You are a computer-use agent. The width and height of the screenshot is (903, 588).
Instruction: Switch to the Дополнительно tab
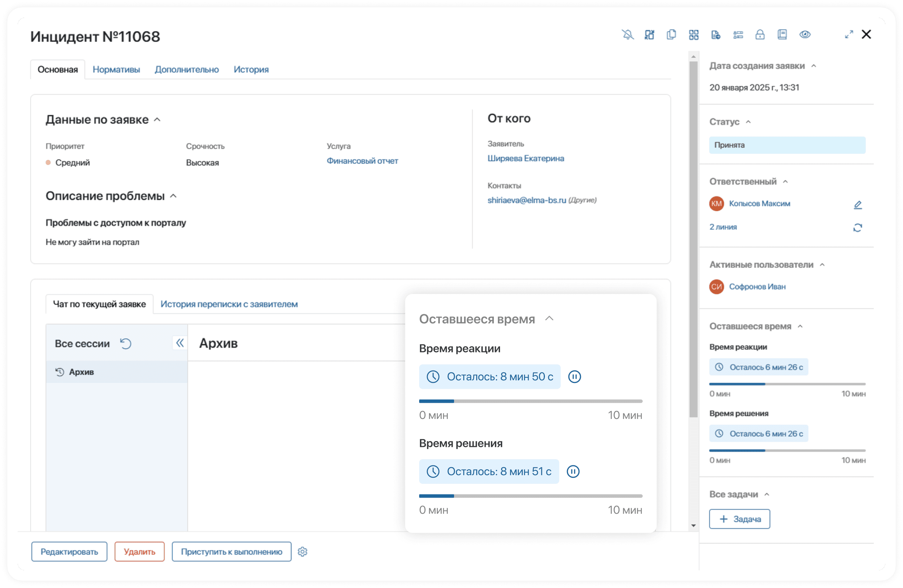point(187,70)
